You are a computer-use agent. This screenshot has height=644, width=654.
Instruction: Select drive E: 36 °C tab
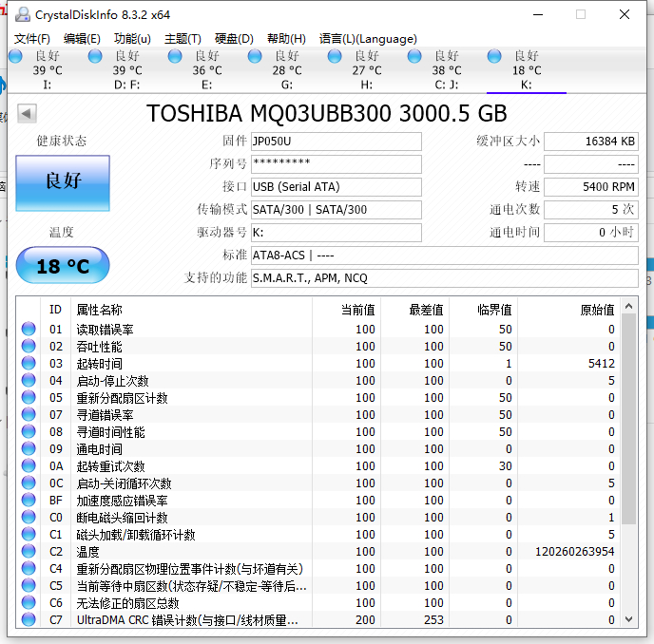pyautogui.click(x=207, y=70)
